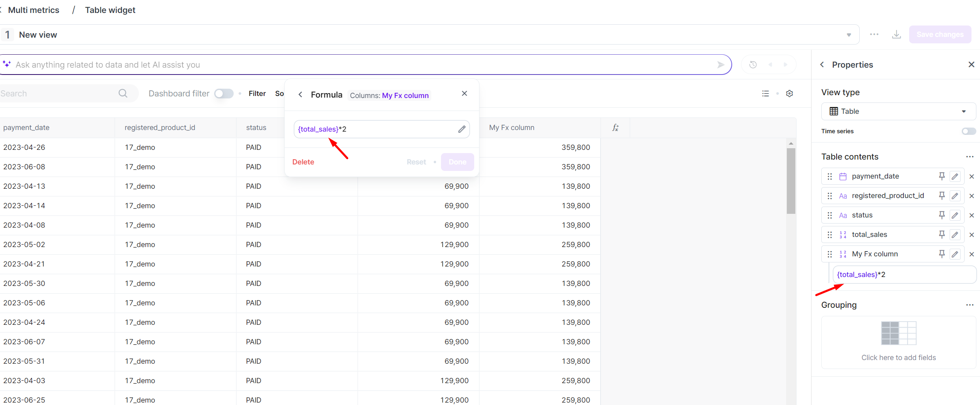Viewport: 980px width, 405px height.
Task: Click the table vertical scrollbar thumb
Action: (791, 180)
